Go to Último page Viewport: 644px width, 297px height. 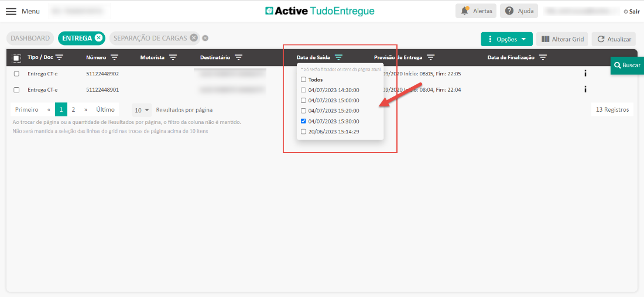pos(105,109)
